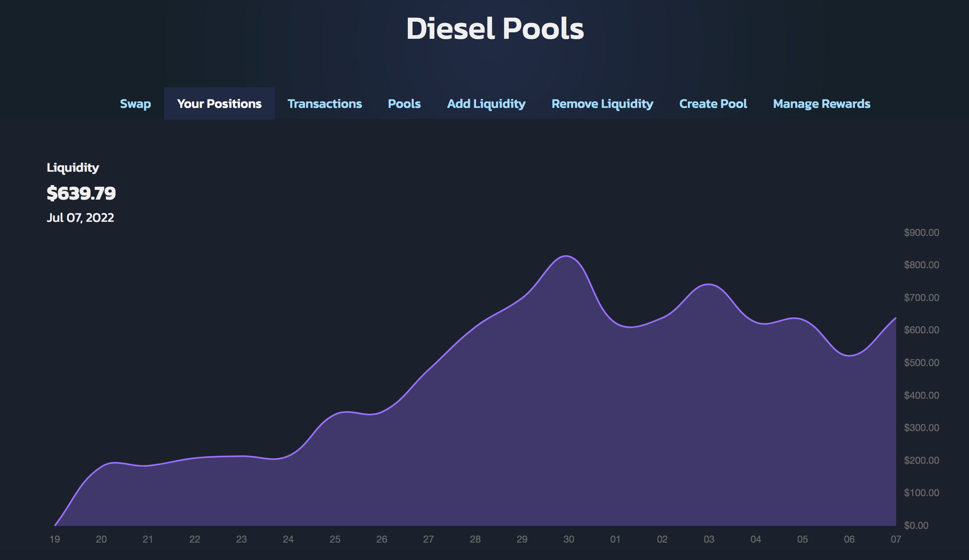The image size is (969, 560).
Task: Click the x-axis date label 07
Action: click(x=895, y=539)
